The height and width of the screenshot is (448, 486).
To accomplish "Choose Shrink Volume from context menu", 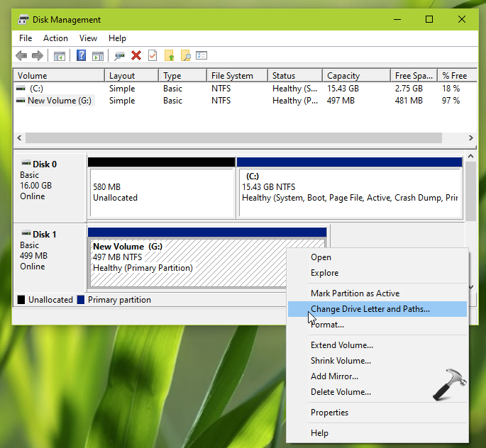I will point(341,361).
